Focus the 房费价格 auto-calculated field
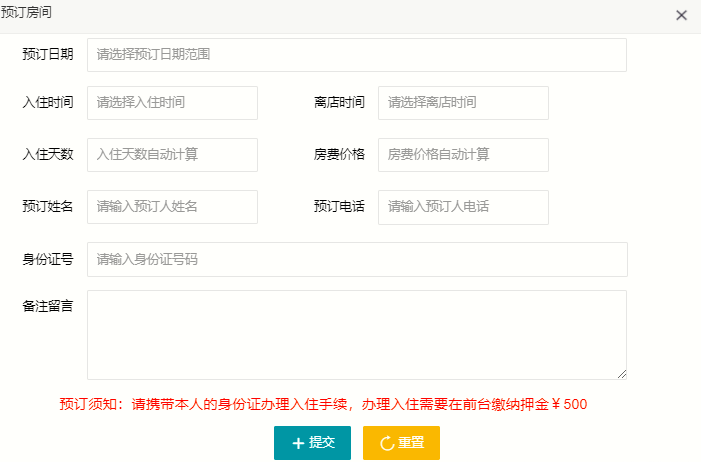The height and width of the screenshot is (462, 701). click(463, 155)
